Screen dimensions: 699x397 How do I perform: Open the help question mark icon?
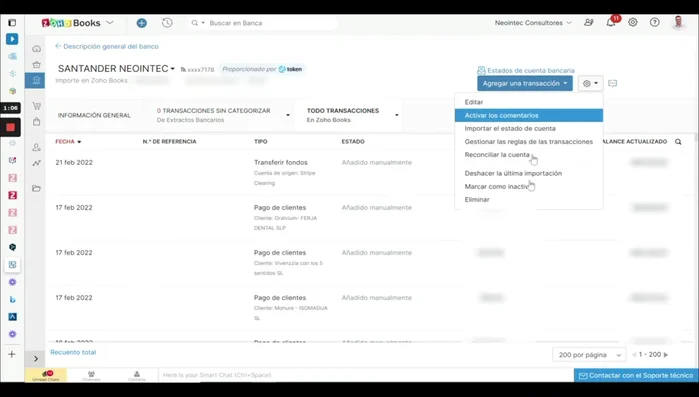(x=654, y=22)
